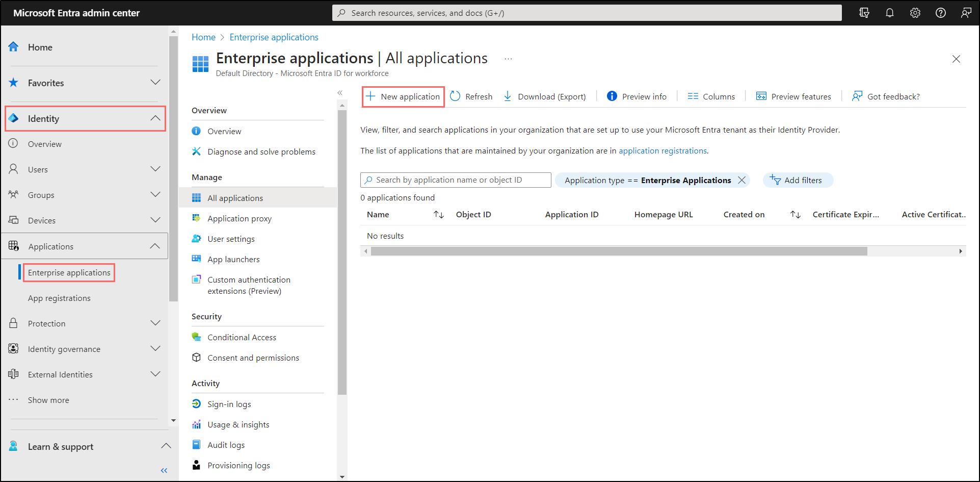The image size is (980, 482).
Task: Click the Preview features icon
Action: click(x=761, y=96)
